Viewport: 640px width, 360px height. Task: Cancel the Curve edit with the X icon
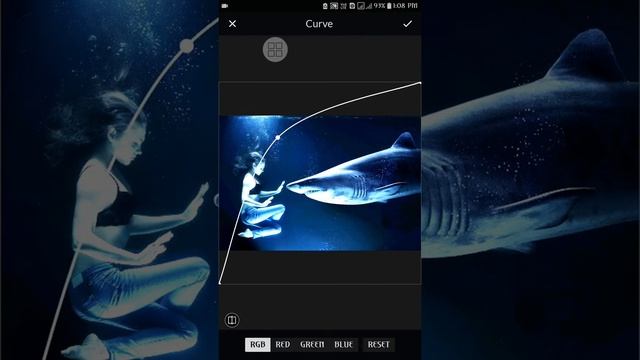(232, 24)
